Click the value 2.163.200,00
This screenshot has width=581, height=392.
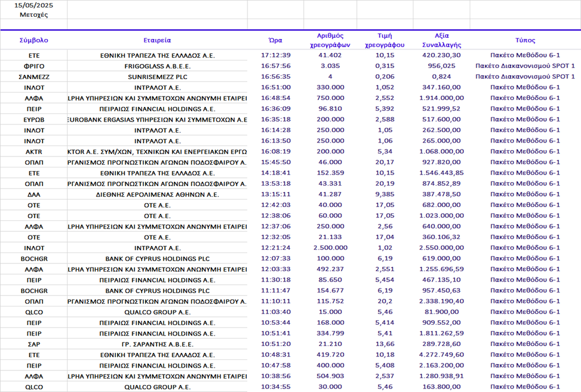tap(442, 366)
